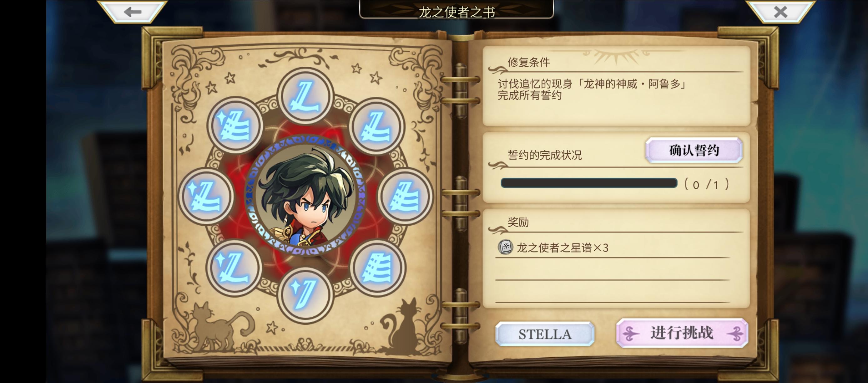Viewport: 868px width, 383px height.
Task: Go back with the arrow button
Action: click(x=132, y=12)
